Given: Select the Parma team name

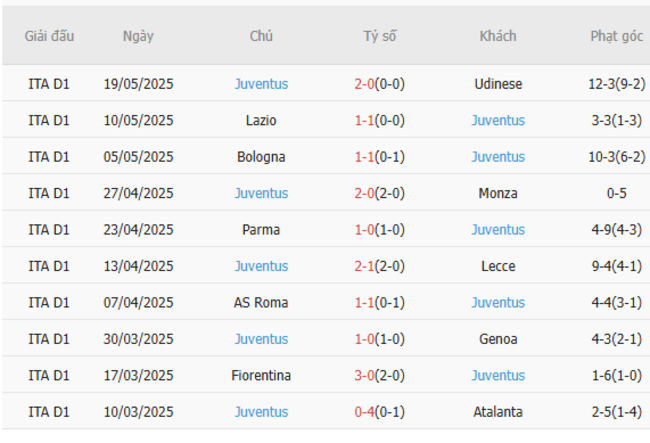Looking at the screenshot, I should [x=261, y=230].
